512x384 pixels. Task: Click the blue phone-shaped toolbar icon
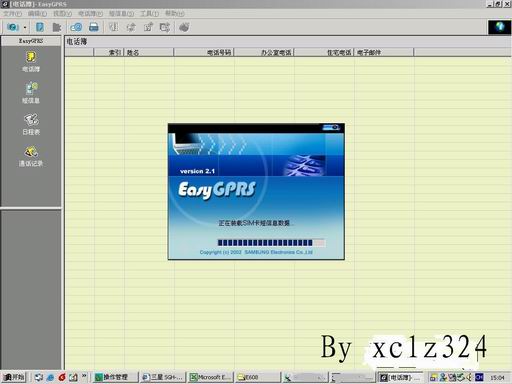click(40, 27)
